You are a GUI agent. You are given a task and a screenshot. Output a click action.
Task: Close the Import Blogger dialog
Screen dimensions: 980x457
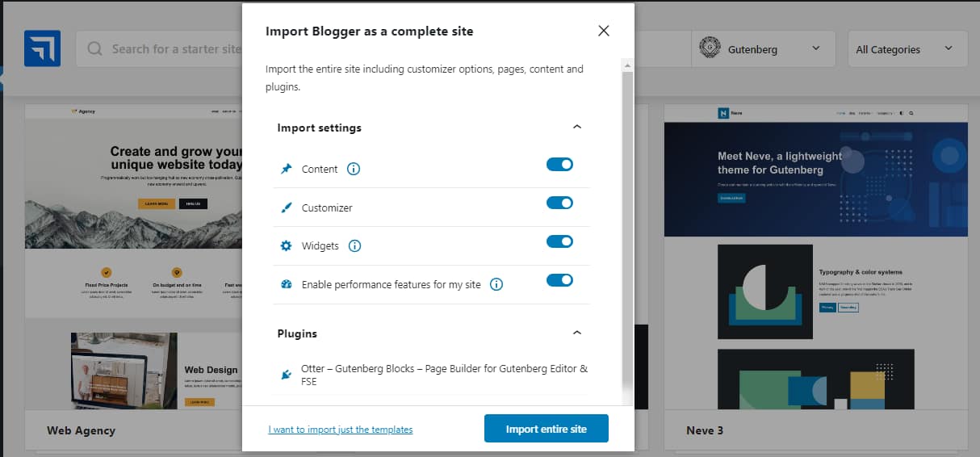[x=604, y=31]
